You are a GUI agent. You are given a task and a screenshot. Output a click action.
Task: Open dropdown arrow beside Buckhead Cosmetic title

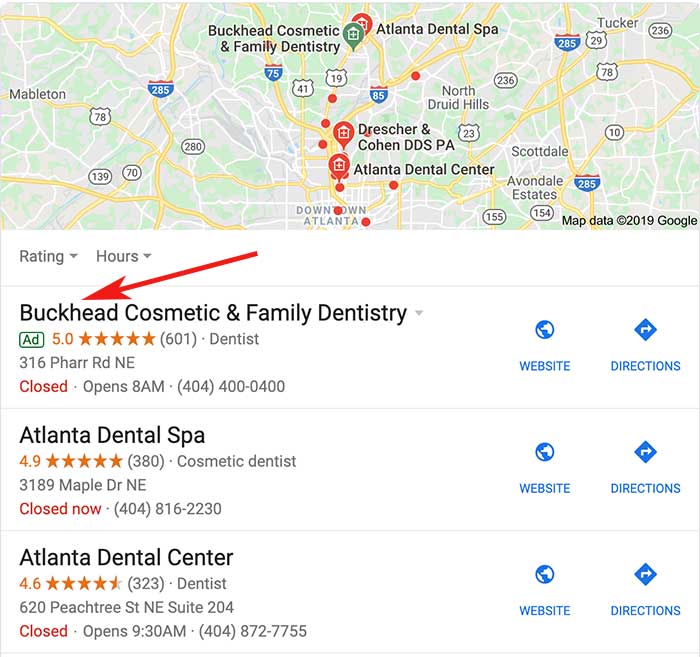tap(419, 313)
